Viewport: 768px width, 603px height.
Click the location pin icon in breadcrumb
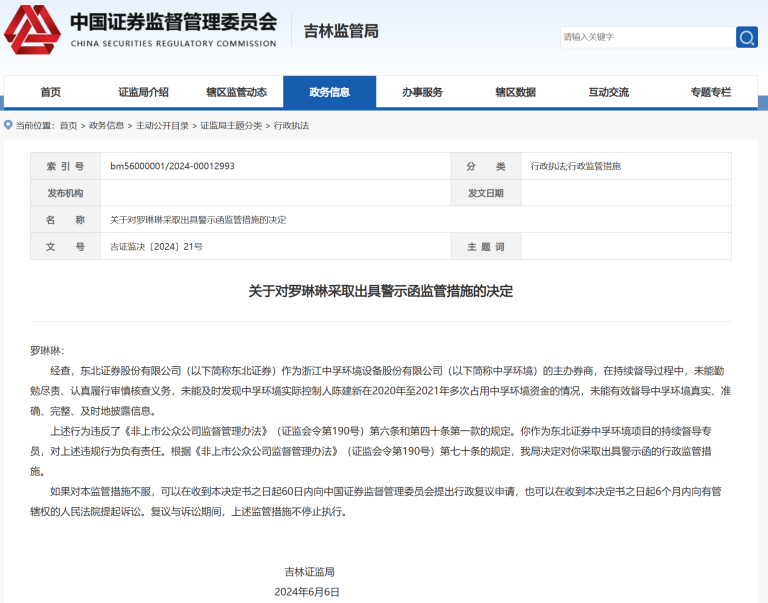(x=8, y=125)
